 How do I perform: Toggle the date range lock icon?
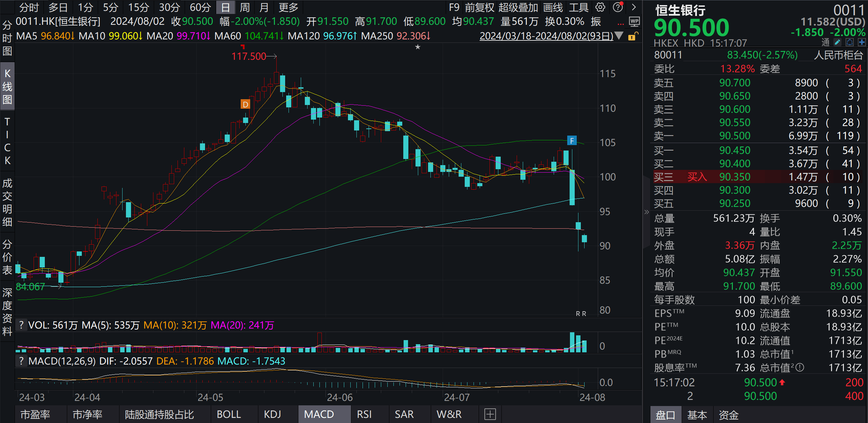tap(633, 36)
